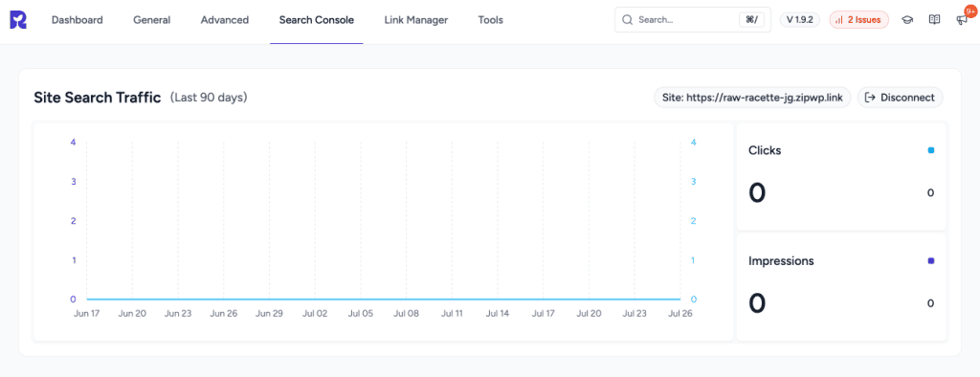Click the (Last 90 days) label

tap(209, 98)
